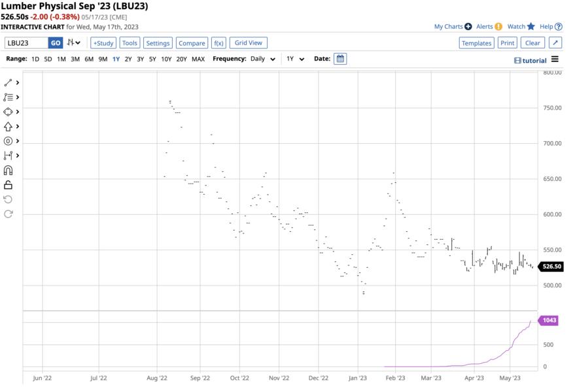This screenshot has width=573, height=392.
Task: Expand the line tools submenu arrow
Action: point(17,83)
